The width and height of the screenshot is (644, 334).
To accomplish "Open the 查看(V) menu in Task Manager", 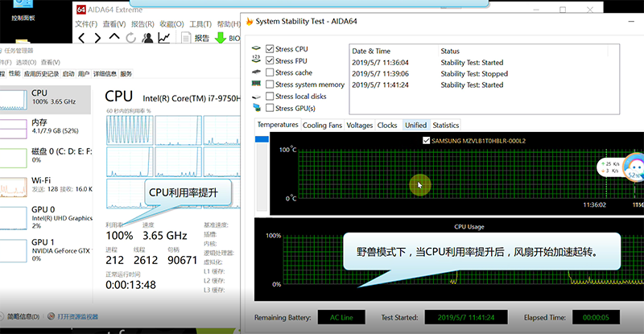I will (51, 62).
